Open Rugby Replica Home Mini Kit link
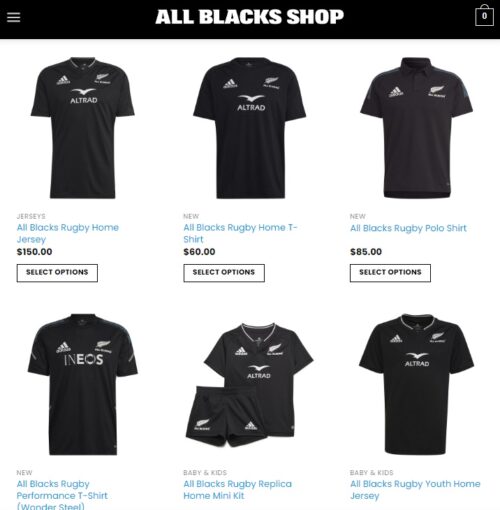 (238, 490)
